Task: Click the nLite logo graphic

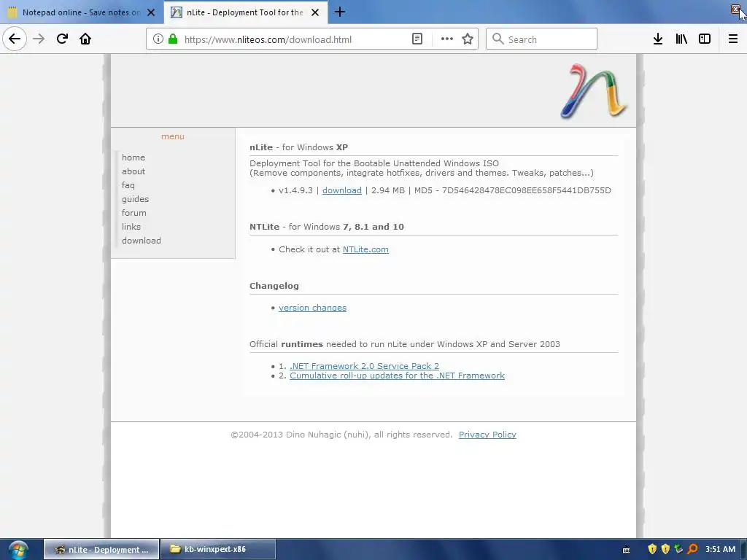Action: click(594, 91)
